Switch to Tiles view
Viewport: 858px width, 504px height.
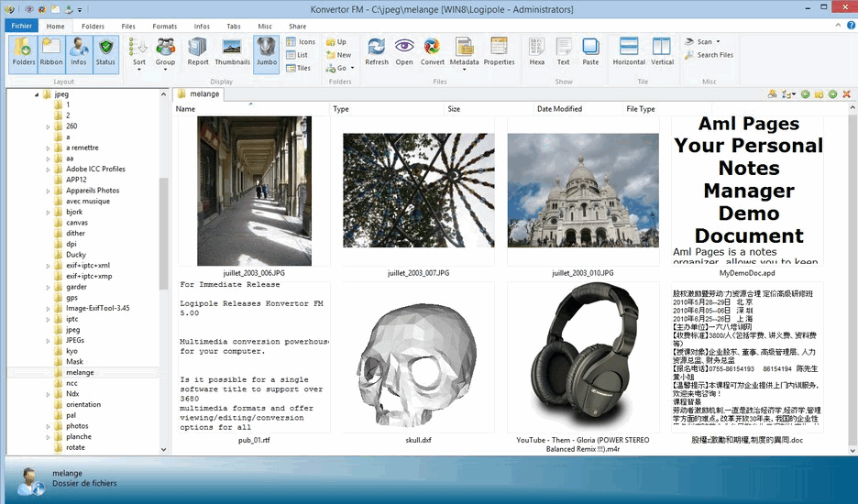298,68
